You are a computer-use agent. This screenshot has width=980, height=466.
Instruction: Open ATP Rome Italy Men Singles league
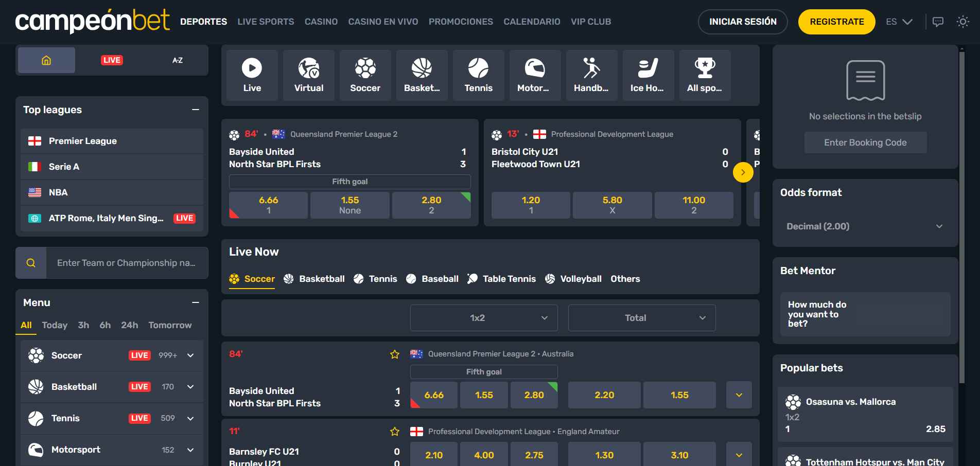click(x=112, y=218)
